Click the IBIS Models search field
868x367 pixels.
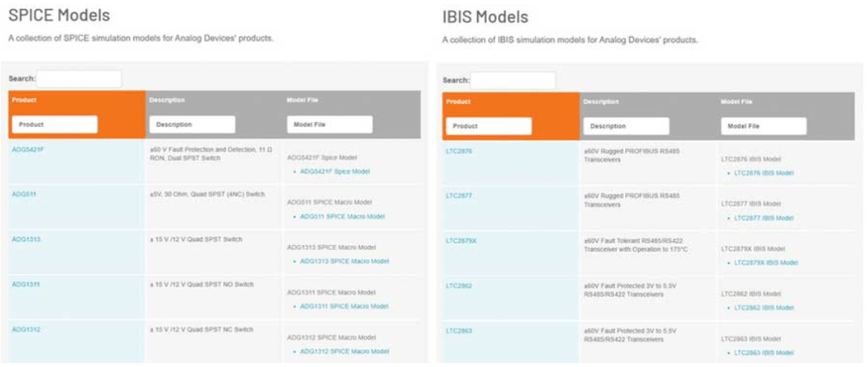coord(513,80)
